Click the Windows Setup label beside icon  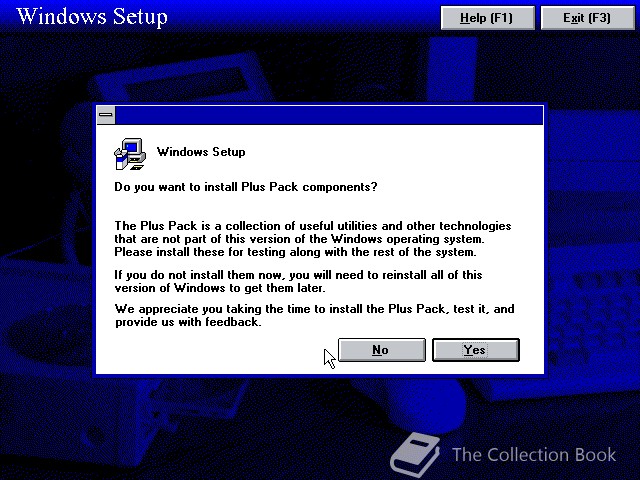coord(201,152)
